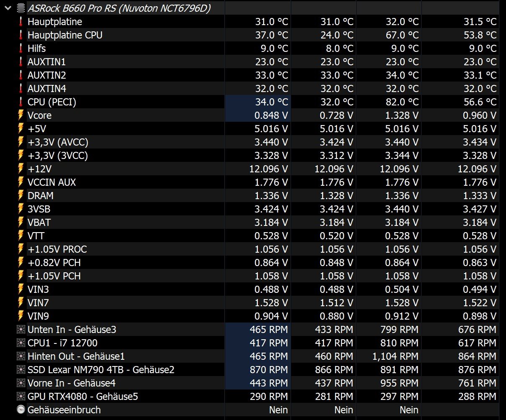This screenshot has width=506, height=420.
Task: Click the 8.0 °C Hilfs minimum value
Action: 339,49
